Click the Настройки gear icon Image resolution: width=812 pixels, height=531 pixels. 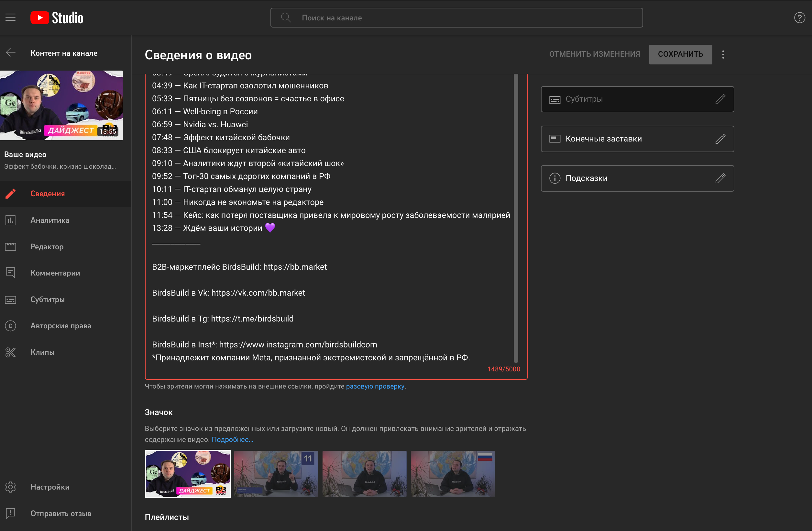pos(11,487)
